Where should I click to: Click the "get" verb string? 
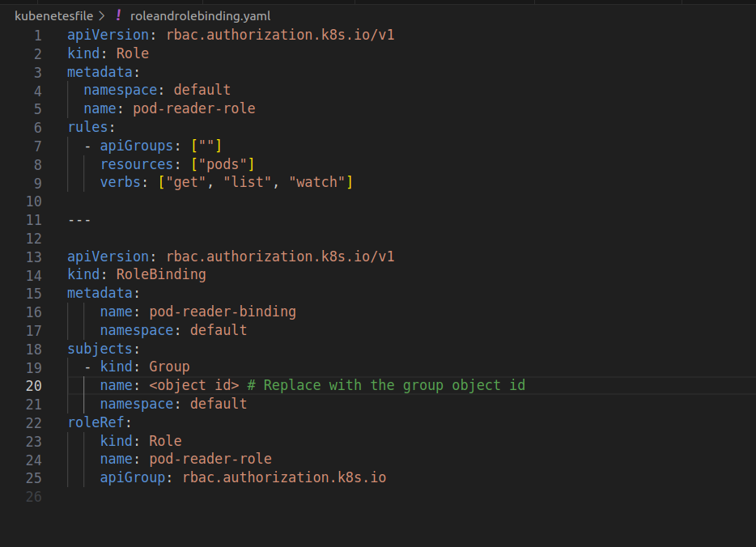185,182
